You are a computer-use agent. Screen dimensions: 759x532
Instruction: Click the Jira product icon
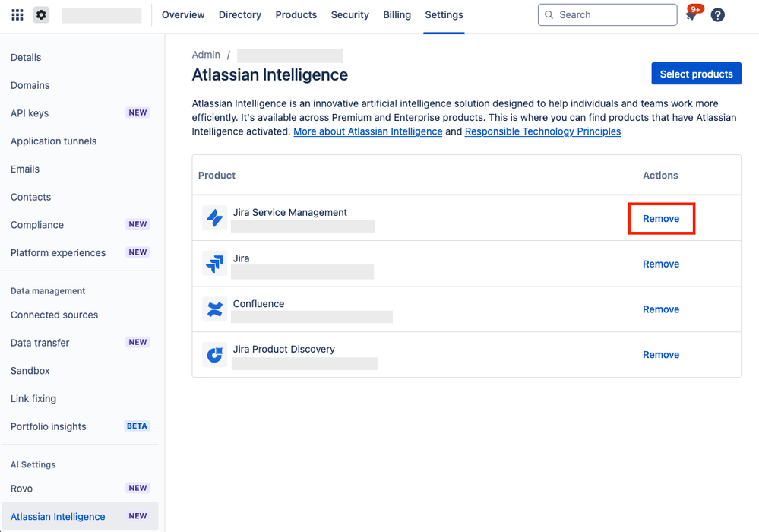pos(214,264)
